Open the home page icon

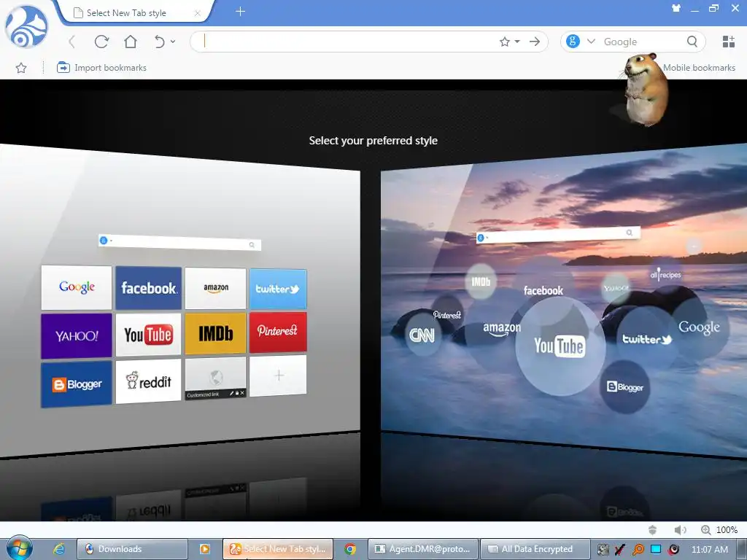[131, 42]
